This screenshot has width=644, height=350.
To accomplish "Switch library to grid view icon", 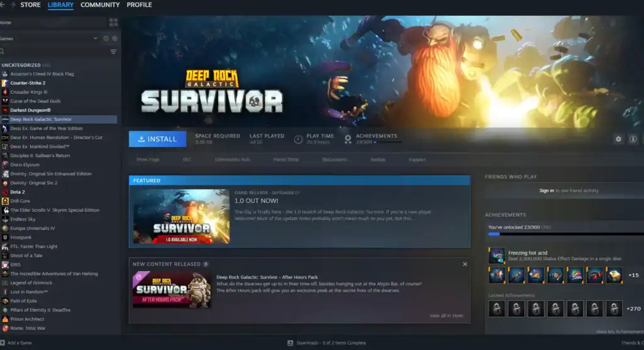I will point(113,22).
